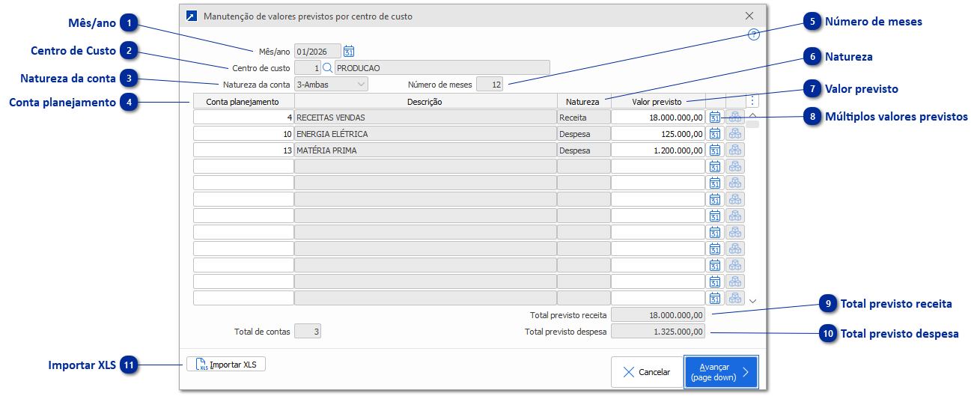Click the Importar XLS button
Screen dimensions: 980x402
tap(226, 365)
